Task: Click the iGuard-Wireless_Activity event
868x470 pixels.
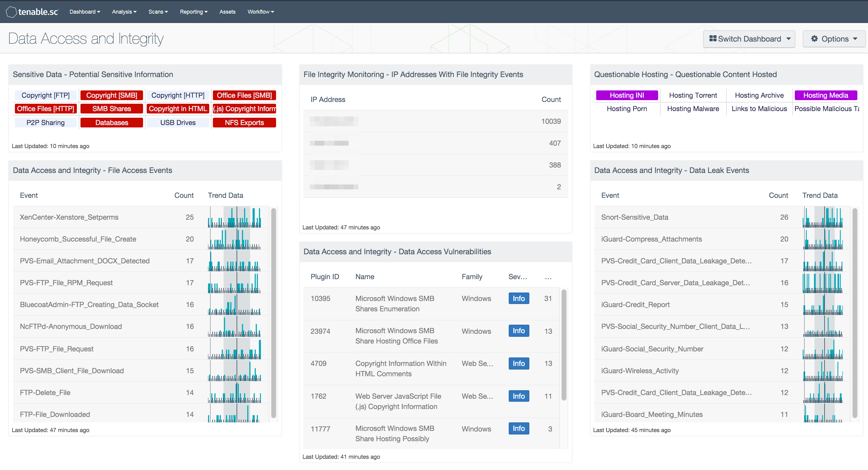Action: [x=722, y=371]
